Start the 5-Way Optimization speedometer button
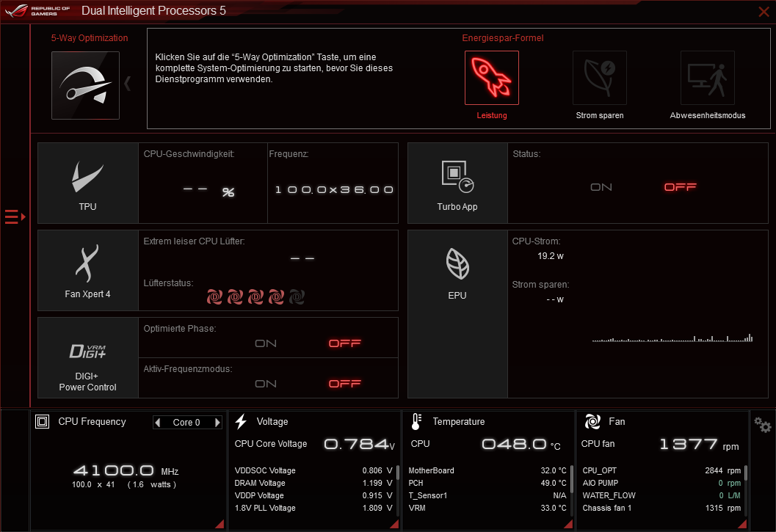 click(86, 85)
